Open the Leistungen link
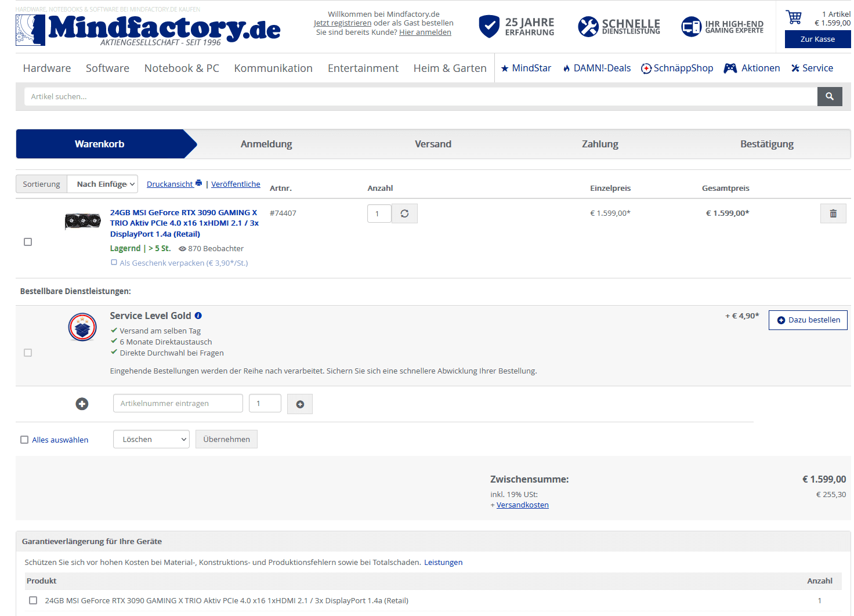This screenshot has width=854, height=616. coord(443,563)
